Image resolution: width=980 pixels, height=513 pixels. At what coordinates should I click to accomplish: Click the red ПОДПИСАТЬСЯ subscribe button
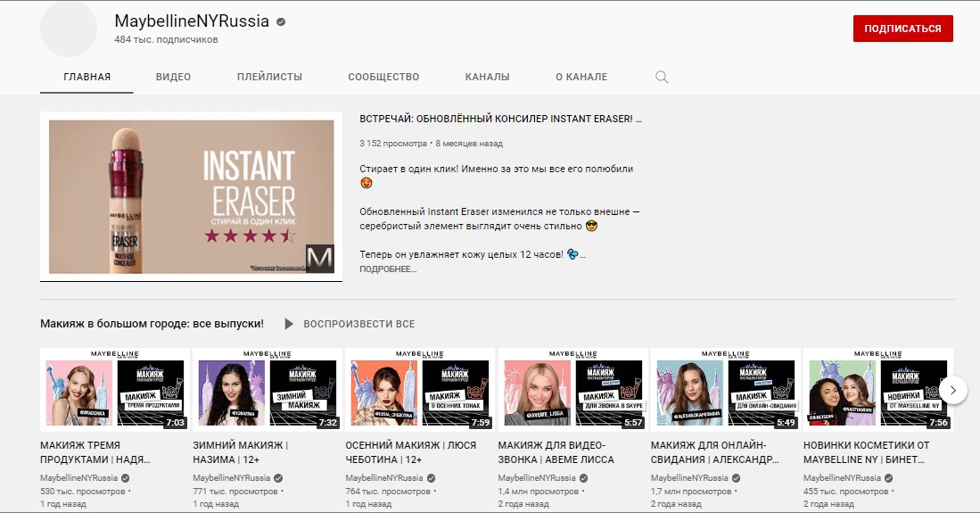902,29
